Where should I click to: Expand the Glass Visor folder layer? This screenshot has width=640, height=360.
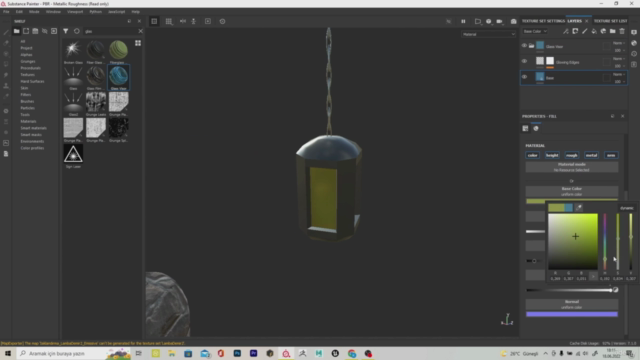531,46
